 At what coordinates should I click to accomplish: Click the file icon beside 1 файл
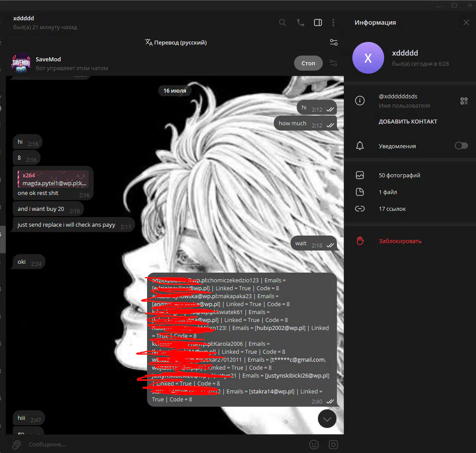pyautogui.click(x=360, y=192)
